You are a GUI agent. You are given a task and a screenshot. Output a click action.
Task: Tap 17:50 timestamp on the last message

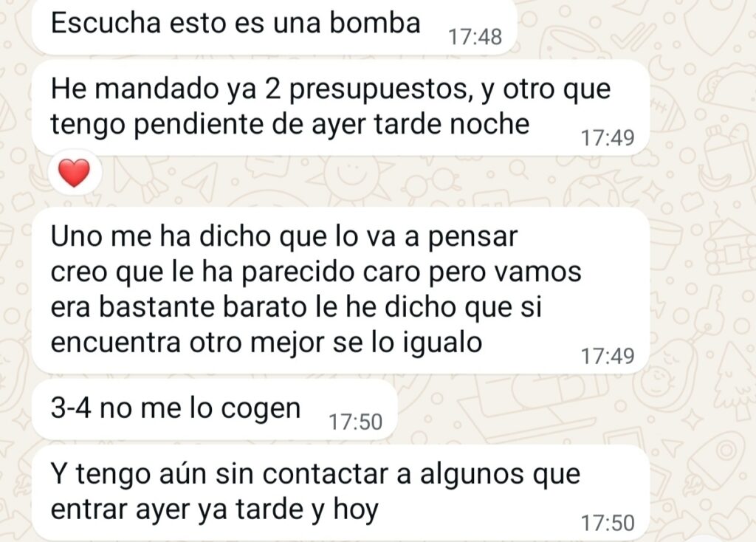click(608, 524)
